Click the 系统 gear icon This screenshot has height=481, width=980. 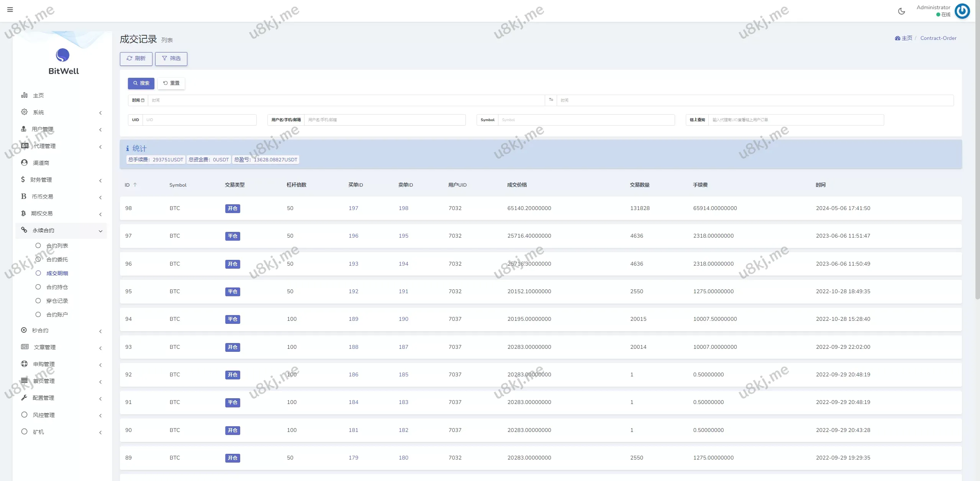click(x=24, y=112)
